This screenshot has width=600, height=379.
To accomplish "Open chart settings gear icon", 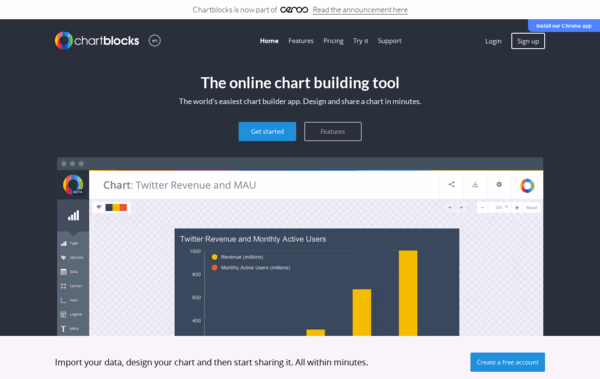I will point(499,185).
